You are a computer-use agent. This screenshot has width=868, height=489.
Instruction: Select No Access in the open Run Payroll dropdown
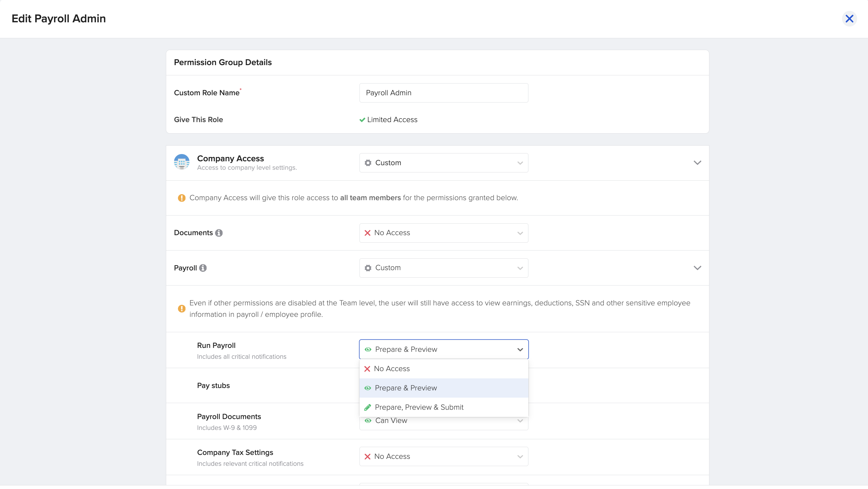click(392, 368)
